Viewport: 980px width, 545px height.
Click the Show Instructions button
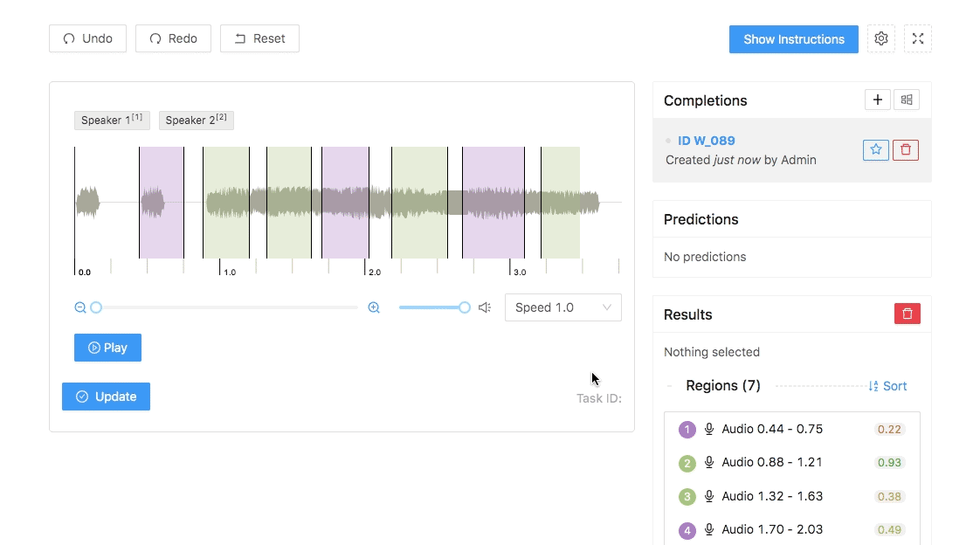tap(793, 39)
